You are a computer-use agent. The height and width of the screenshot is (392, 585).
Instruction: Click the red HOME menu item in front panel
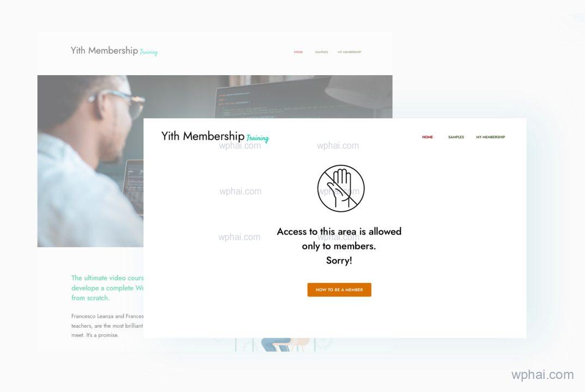point(428,137)
